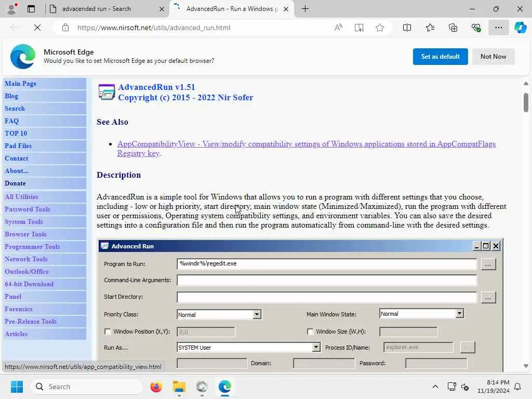Open Immersive Reader icon
The image size is (532, 399).
(x=359, y=28)
